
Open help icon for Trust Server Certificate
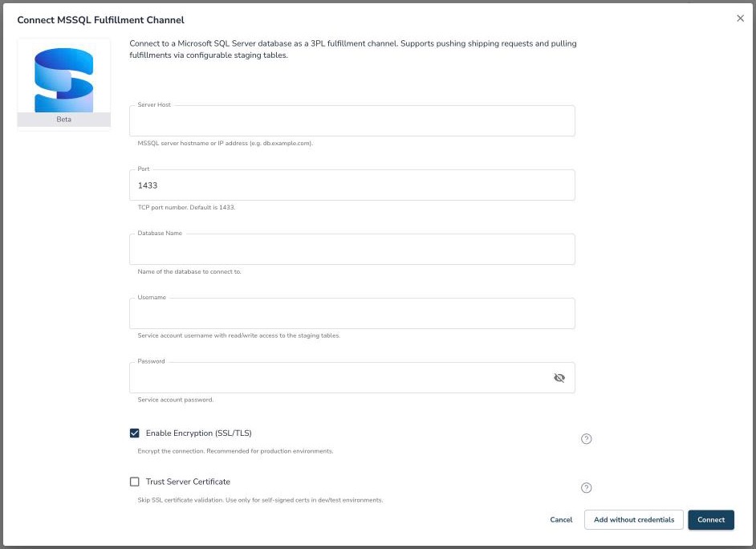click(x=587, y=488)
